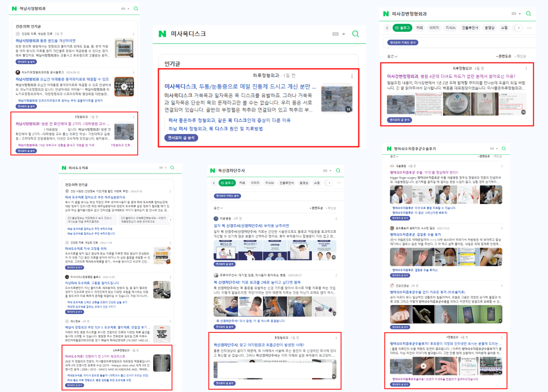Expand keyboard dropdown arrow in 목신경차단주사 bar
Image resolution: width=548 pixels, height=392 pixels.
[x=331, y=171]
